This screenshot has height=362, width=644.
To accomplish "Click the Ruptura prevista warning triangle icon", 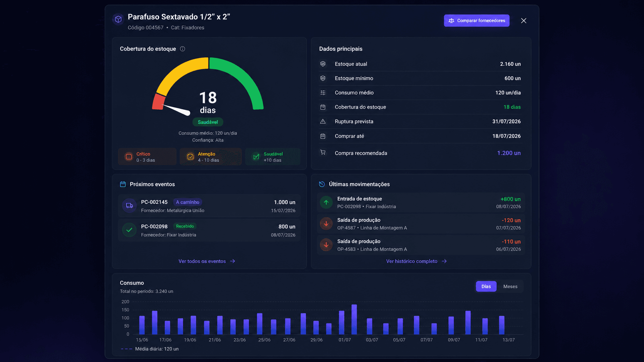I will (323, 122).
